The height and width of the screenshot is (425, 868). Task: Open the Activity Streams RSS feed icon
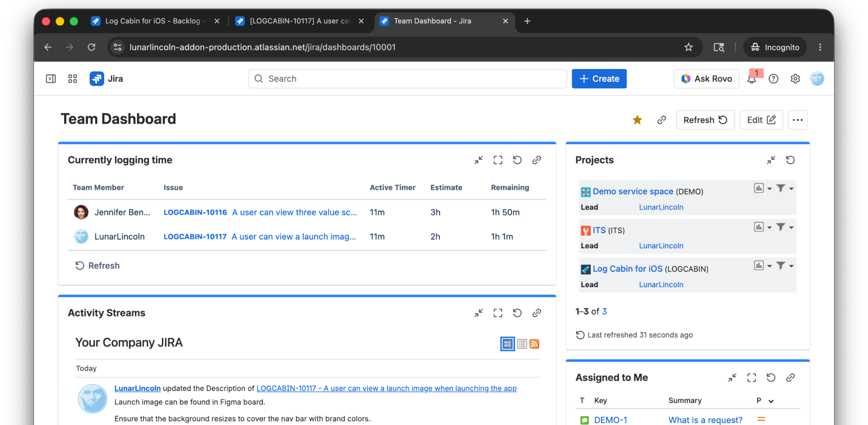534,344
